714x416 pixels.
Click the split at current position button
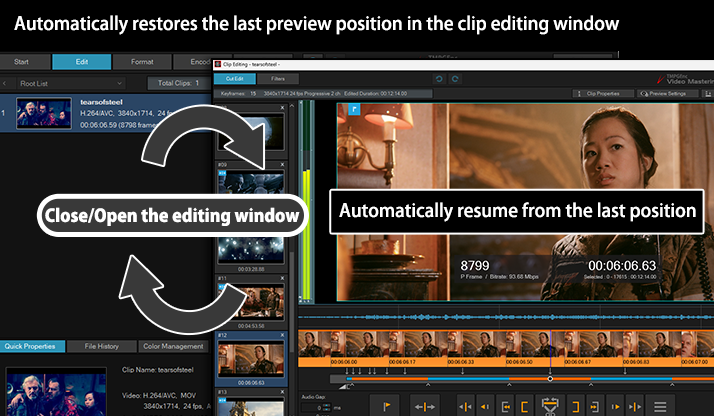click(x=424, y=406)
